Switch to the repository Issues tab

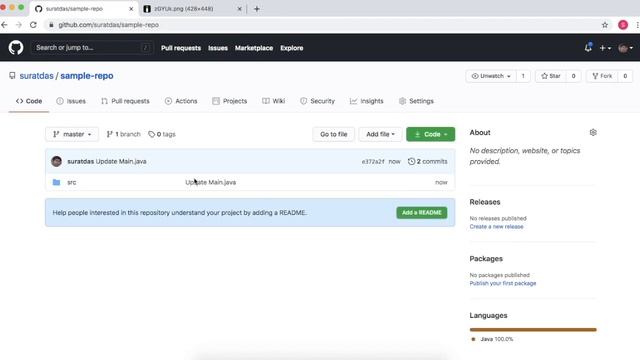point(71,101)
